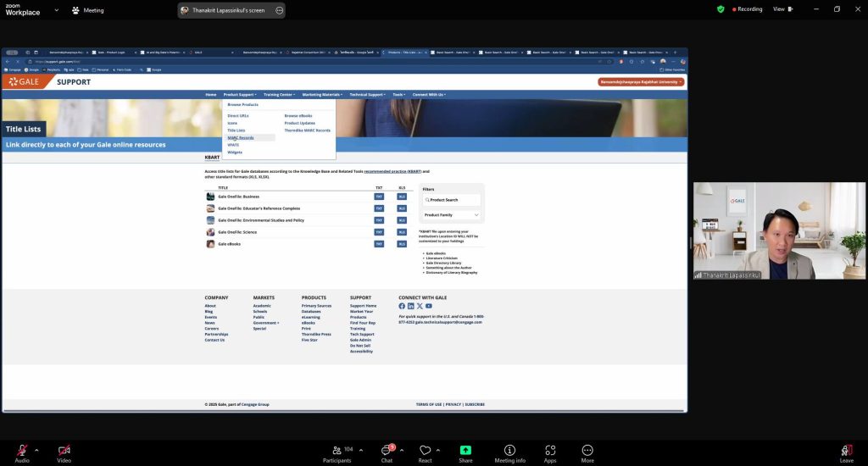
Task: Open the More options menu
Action: [587, 452]
